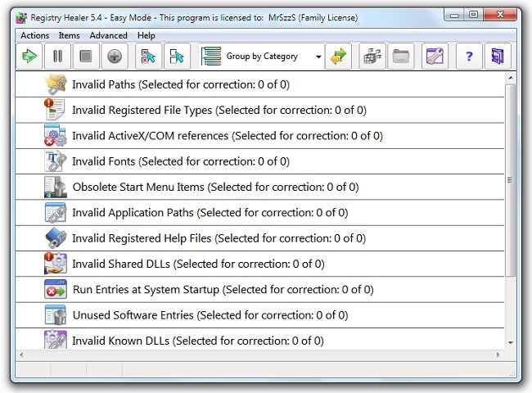Click the Invalid Registered Help Files icon

coord(56,238)
